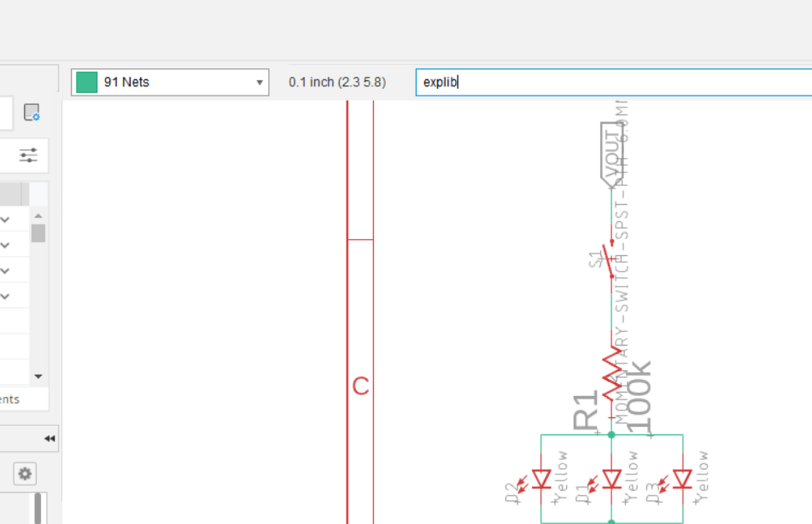Open the settings gear in lower left panel
Viewport: 812px width, 524px height.
24,474
